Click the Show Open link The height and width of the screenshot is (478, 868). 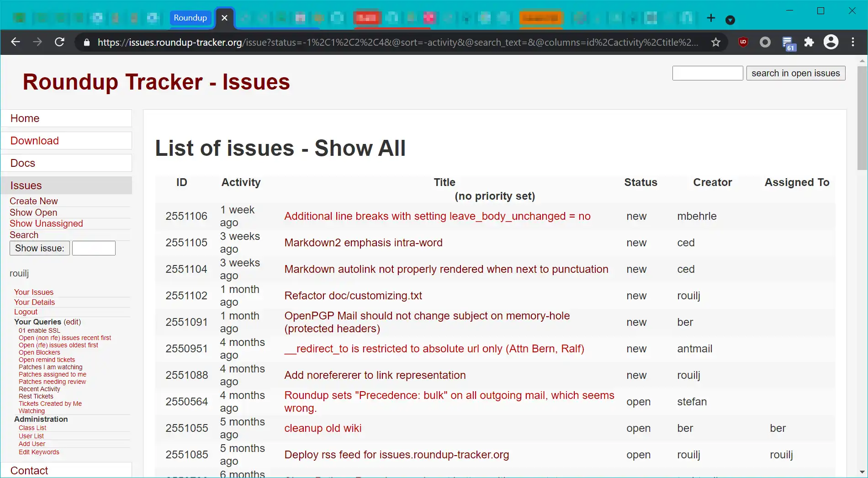tap(33, 212)
